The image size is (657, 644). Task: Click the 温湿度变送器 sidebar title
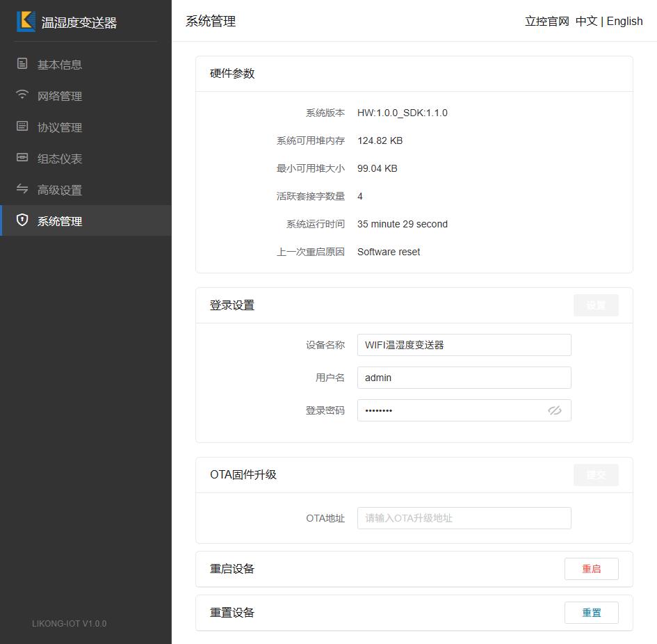[x=79, y=23]
